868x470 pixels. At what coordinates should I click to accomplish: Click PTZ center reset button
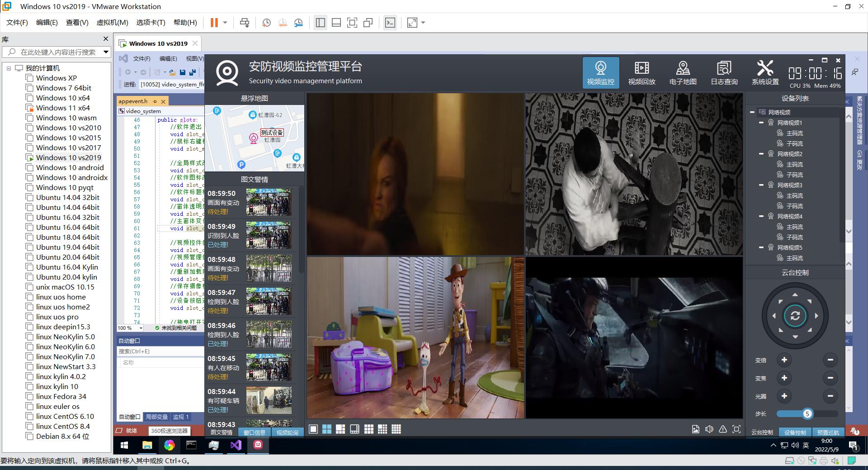point(795,316)
